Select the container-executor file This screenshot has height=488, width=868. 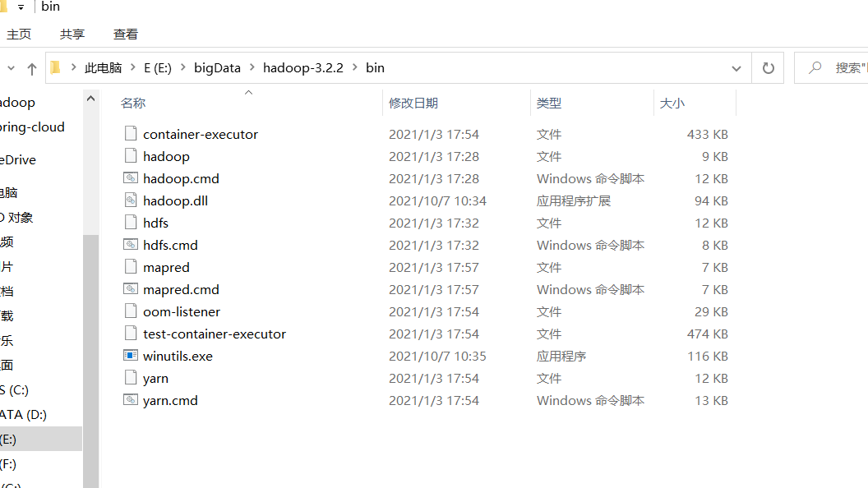coord(201,134)
